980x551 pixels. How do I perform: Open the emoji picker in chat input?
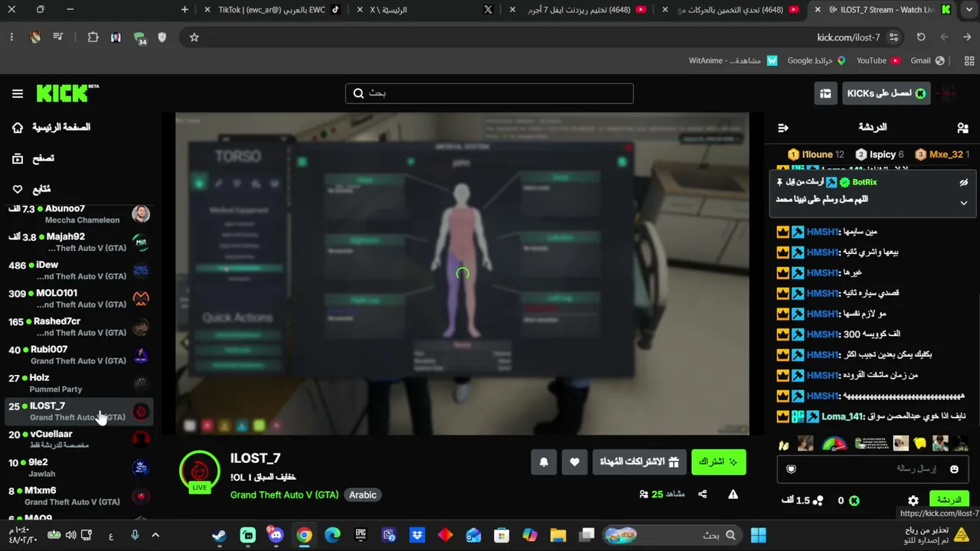click(x=954, y=469)
